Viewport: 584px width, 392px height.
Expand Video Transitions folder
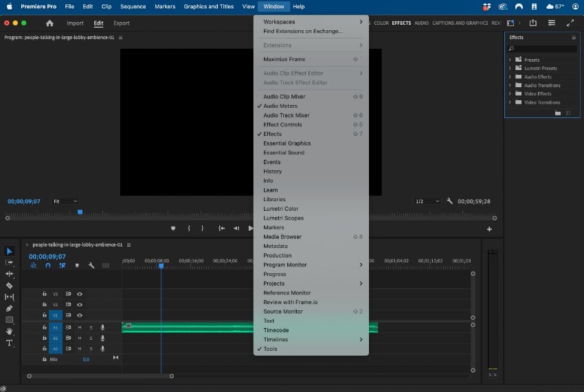point(510,102)
